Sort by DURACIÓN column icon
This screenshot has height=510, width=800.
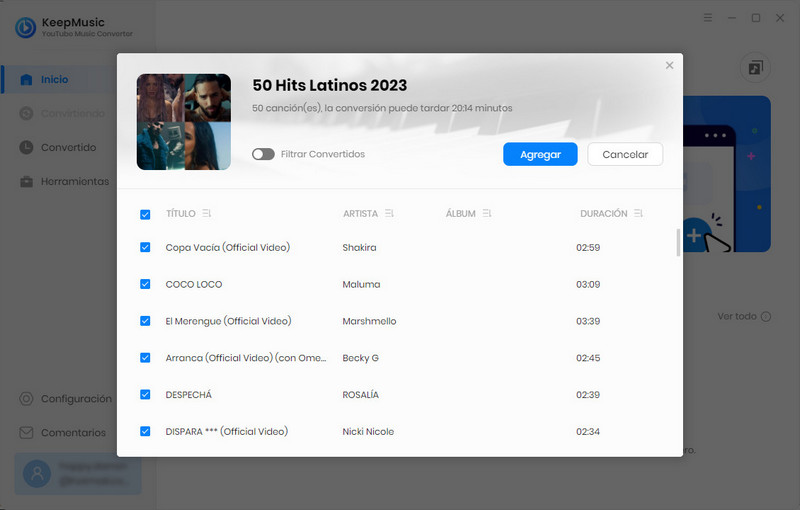[x=638, y=213]
